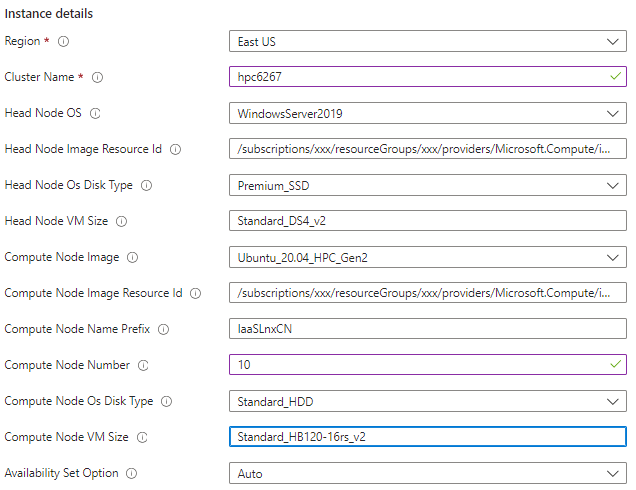Show Head Node Os Disk Type info
This screenshot has width=636, height=490.
pyautogui.click(x=146, y=185)
